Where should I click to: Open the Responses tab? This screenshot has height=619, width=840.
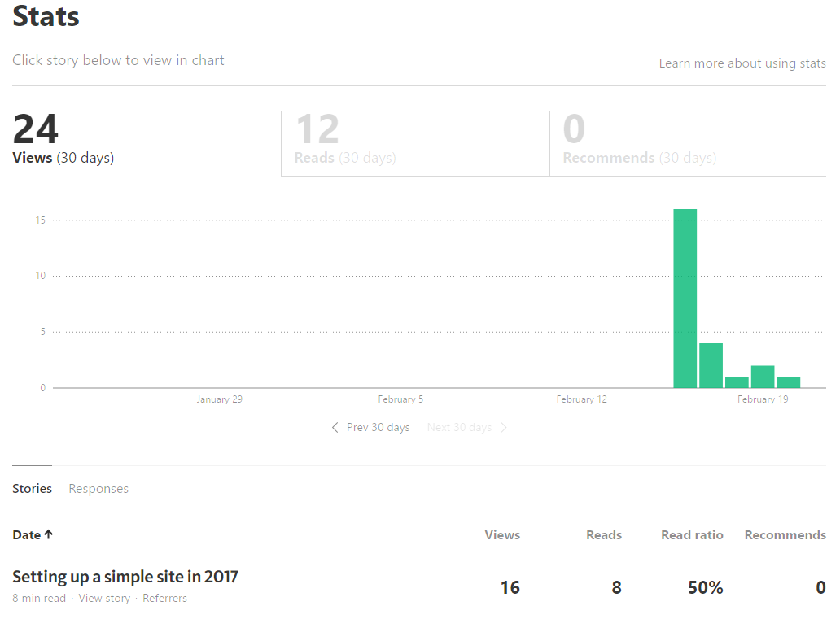[98, 489]
